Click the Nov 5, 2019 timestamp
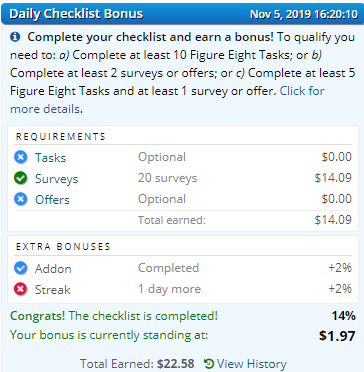The width and height of the screenshot is (364, 372). (x=304, y=14)
